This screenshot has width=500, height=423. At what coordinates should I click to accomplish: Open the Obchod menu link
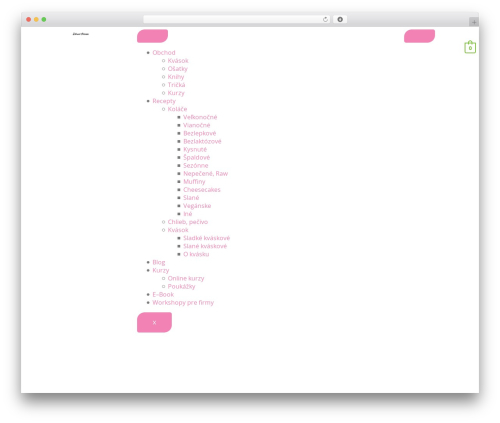tap(164, 53)
